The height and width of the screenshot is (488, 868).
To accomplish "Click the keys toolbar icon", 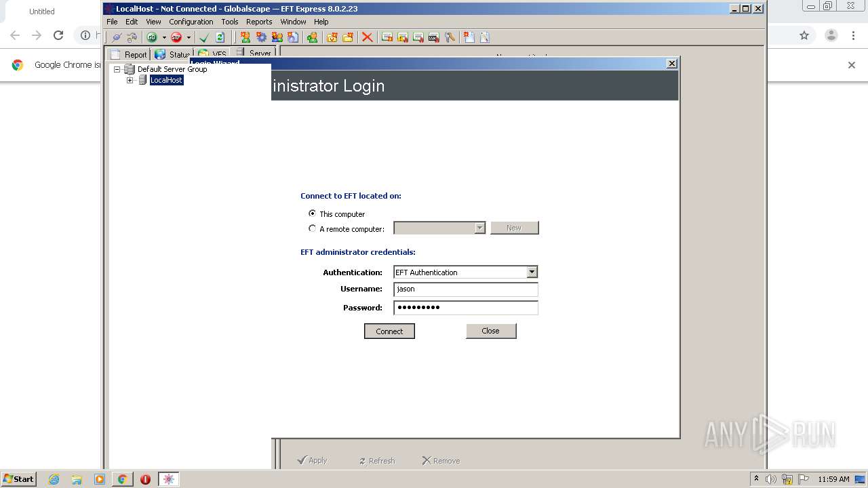I will (450, 37).
